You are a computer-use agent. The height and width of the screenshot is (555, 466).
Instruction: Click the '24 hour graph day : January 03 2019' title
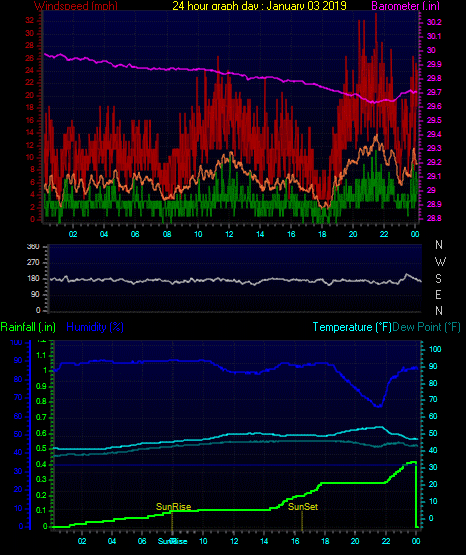point(259,6)
